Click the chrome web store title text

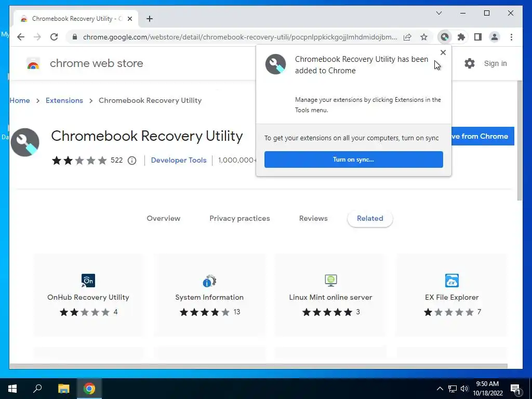(x=96, y=63)
